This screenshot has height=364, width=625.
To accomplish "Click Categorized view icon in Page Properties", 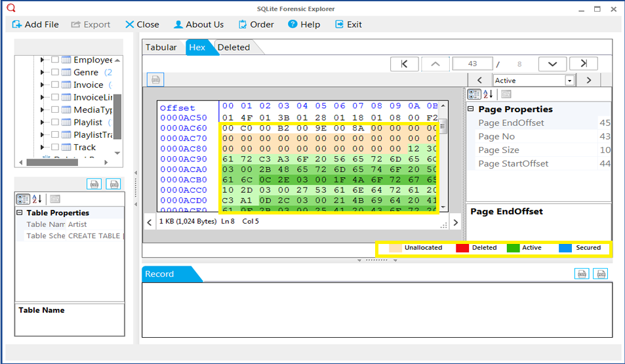I will [x=474, y=94].
